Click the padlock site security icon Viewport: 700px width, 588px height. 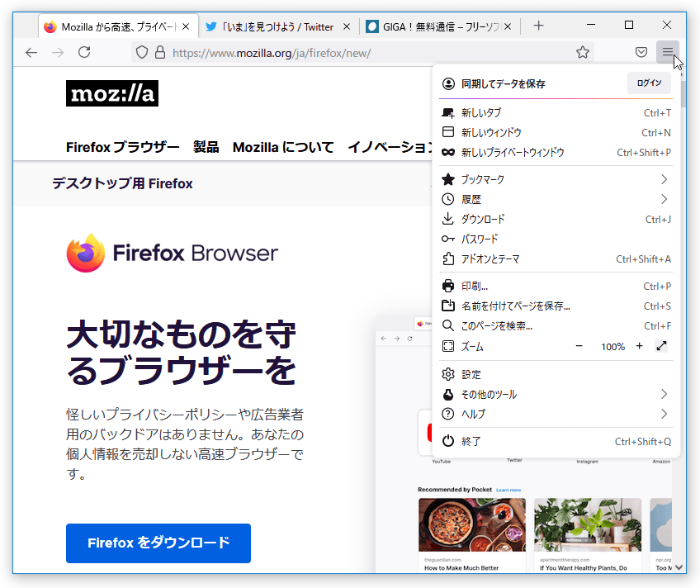tap(160, 52)
